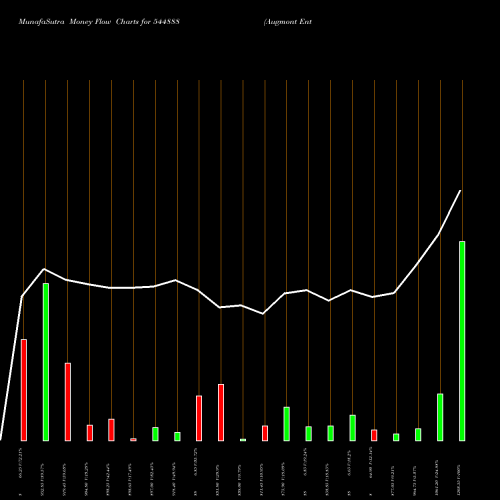Click the "(Augmont Ent" company name text
The width and height of the screenshot is (500, 500).
tap(288, 22)
